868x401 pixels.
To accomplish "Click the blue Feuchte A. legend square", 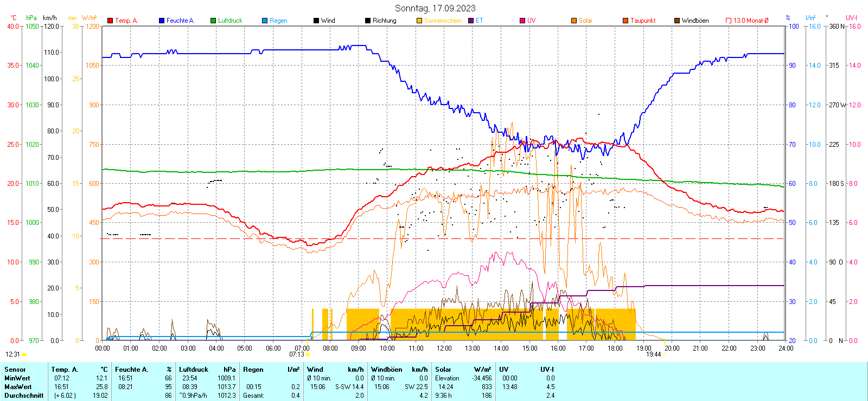I will [162, 21].
